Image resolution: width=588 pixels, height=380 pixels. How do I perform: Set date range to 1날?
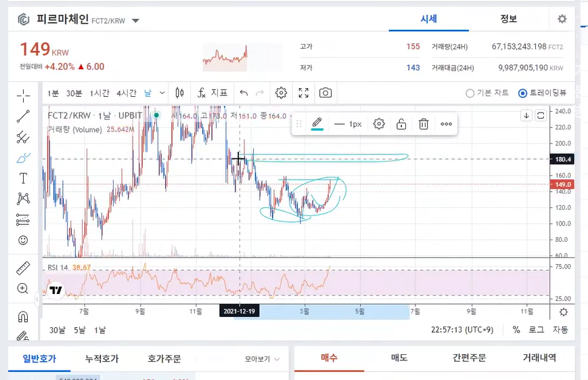[99, 330]
